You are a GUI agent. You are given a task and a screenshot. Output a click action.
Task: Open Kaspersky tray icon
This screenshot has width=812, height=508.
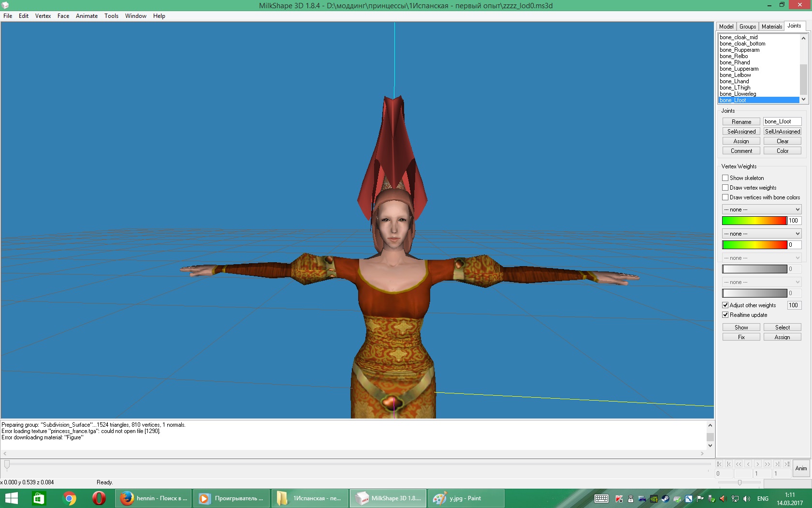(x=619, y=499)
